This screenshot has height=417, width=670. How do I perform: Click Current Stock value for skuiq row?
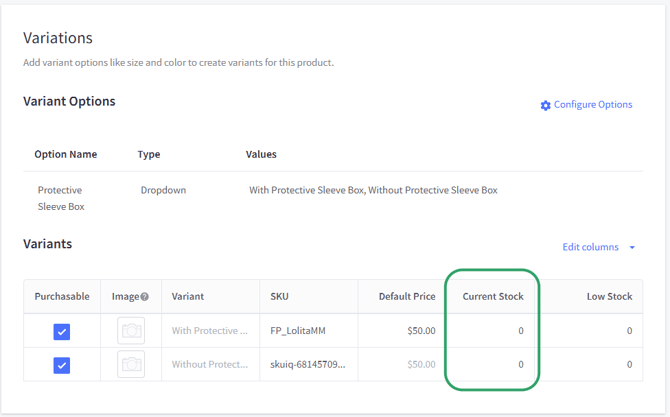click(521, 364)
